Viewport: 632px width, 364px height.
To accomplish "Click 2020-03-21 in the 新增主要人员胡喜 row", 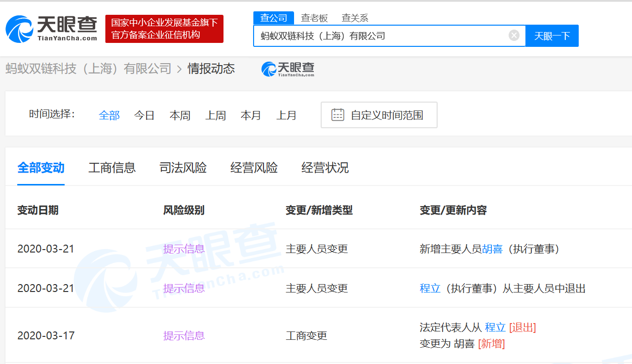I will click(46, 249).
